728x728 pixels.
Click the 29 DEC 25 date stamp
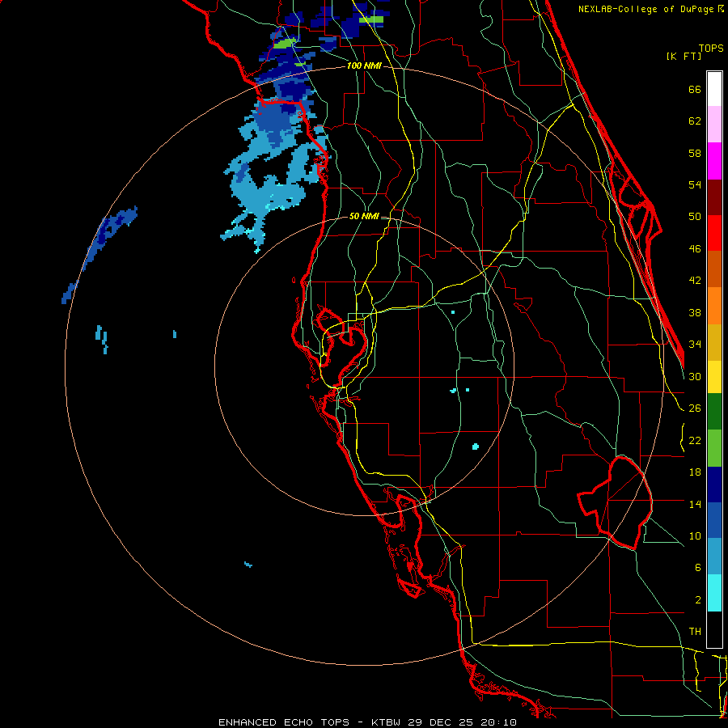(441, 722)
